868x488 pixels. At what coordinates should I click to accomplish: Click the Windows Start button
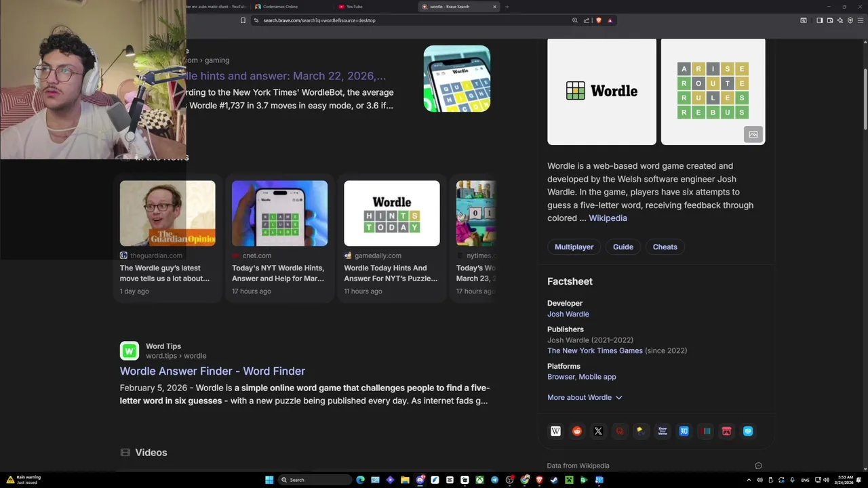tap(269, 480)
